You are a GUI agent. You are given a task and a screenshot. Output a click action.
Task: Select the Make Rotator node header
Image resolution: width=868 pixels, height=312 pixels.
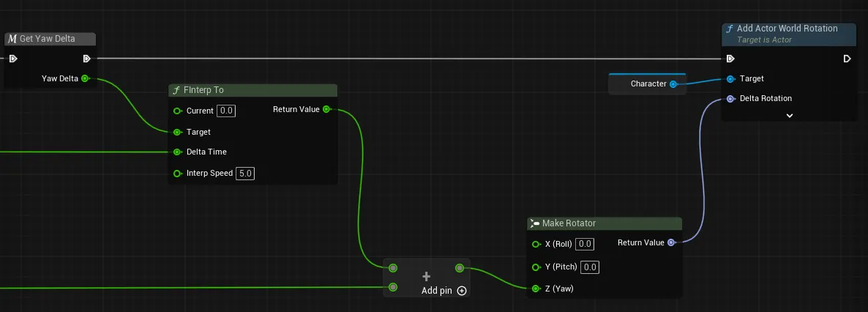605,223
